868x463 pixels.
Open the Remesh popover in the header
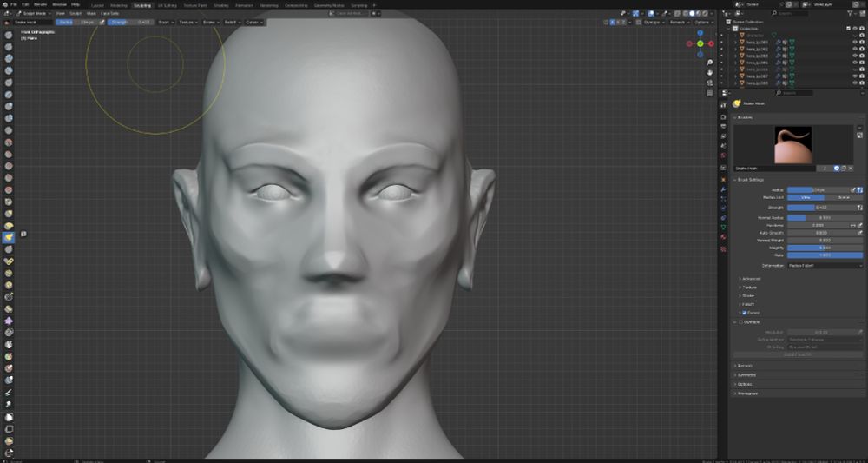[680, 22]
